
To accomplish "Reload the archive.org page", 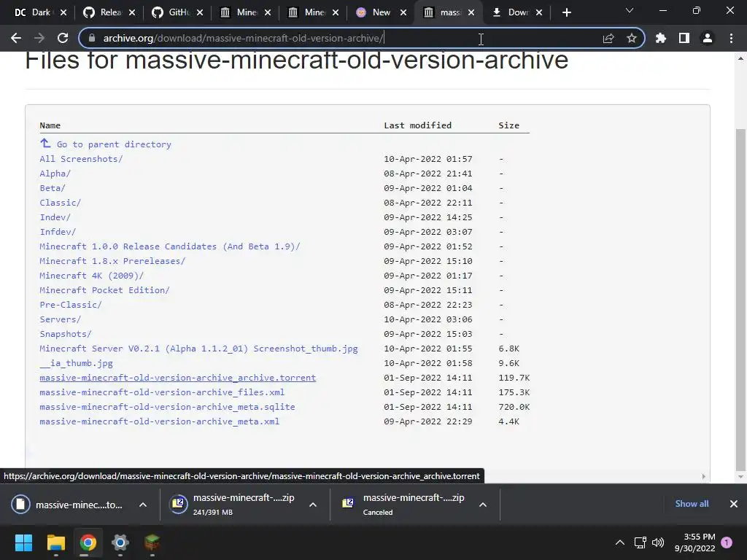I will (63, 38).
